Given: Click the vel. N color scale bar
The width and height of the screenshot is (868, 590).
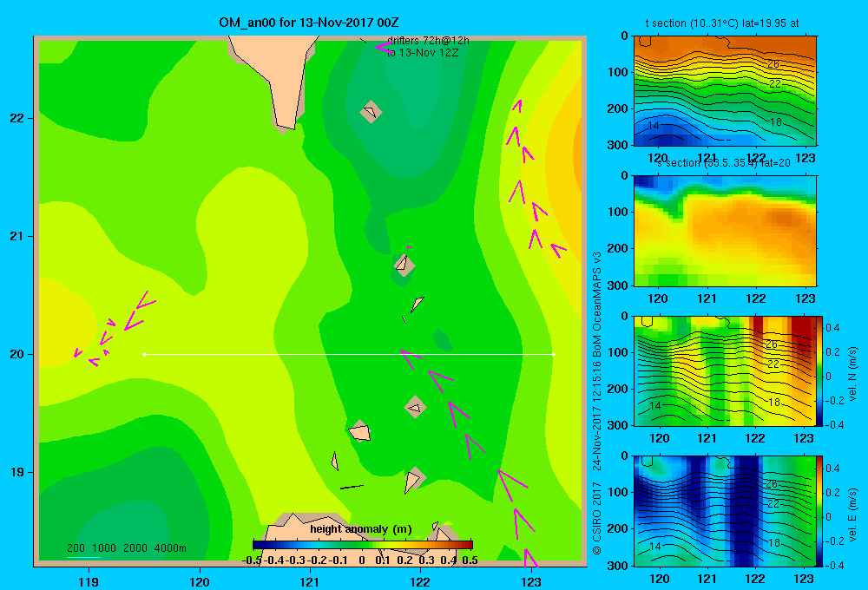Looking at the screenshot, I should click(820, 370).
